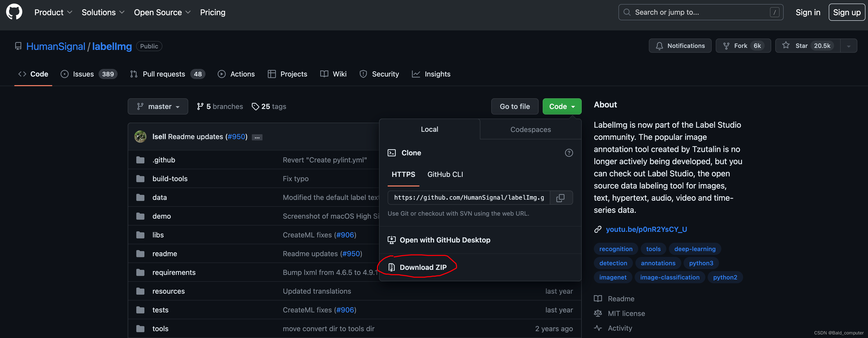Click Download ZIP
The width and height of the screenshot is (868, 338).
click(x=423, y=267)
